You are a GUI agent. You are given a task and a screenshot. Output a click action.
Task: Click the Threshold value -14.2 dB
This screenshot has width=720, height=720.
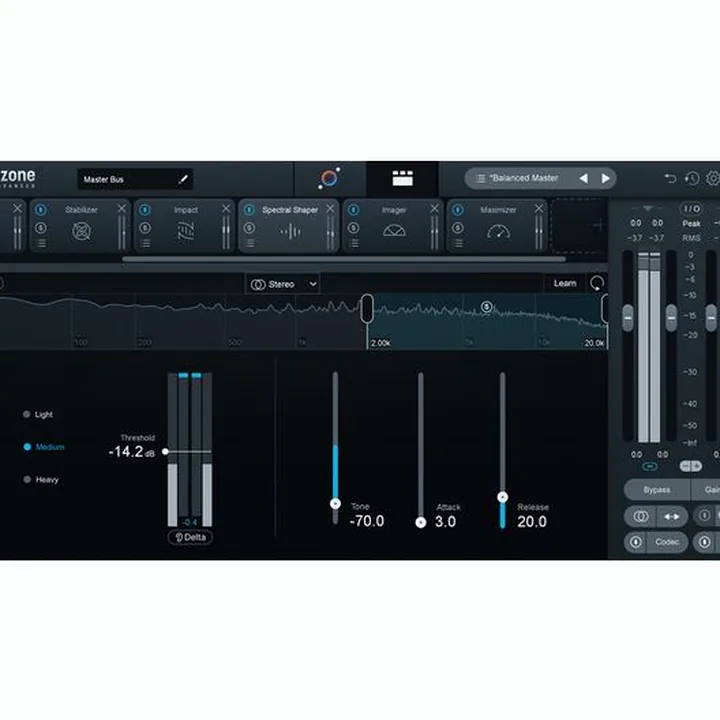pos(131,452)
